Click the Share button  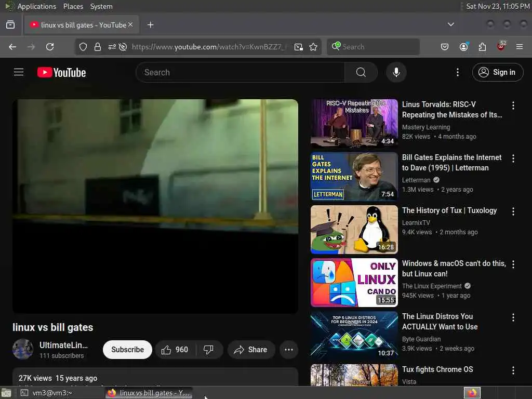pos(251,350)
